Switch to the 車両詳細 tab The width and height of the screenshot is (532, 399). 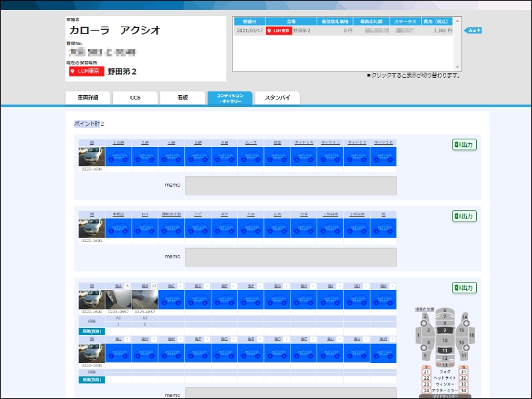tap(87, 98)
